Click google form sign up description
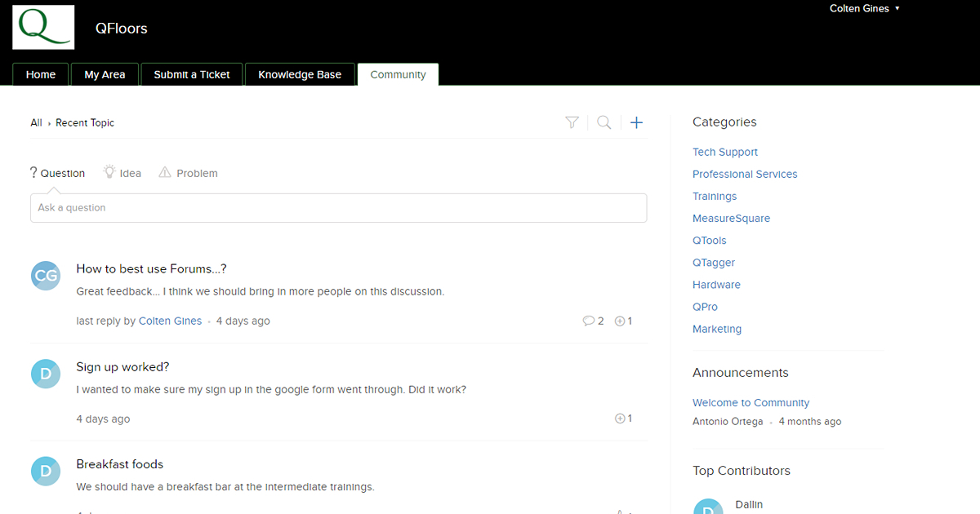 pos(271,389)
